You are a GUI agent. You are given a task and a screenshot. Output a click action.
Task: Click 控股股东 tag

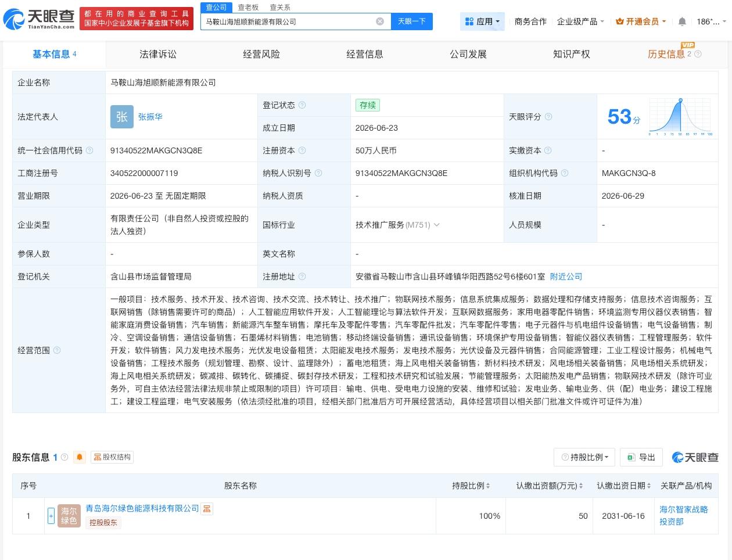click(103, 522)
